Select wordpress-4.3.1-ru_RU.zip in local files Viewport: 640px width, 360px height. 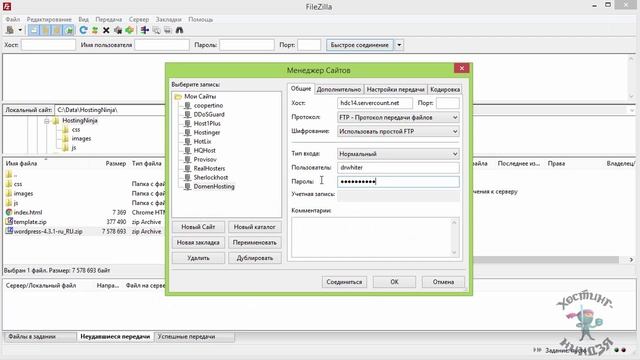pos(48,231)
